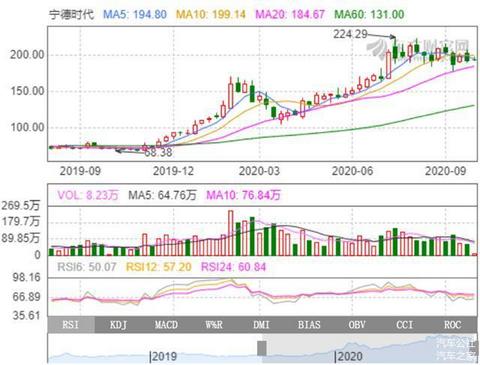Click the timeline range slider left handle
Image resolution: width=480 pixels, height=365 pixels.
(262, 348)
